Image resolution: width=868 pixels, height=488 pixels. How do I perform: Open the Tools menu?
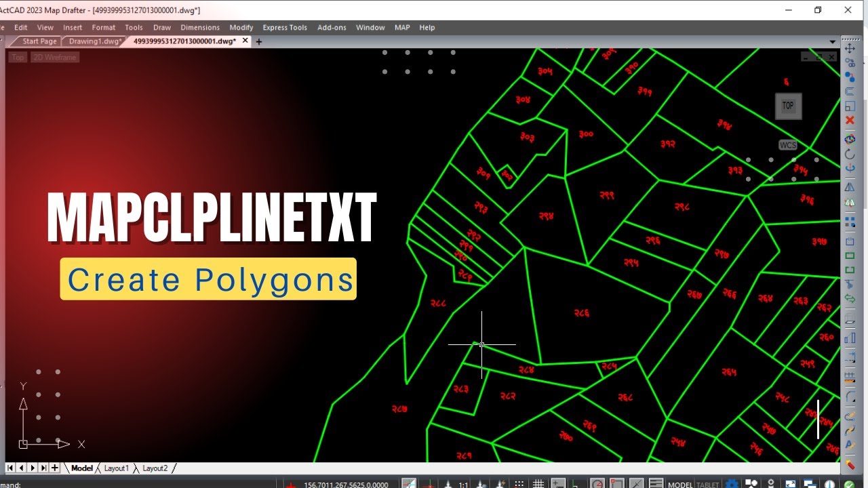[134, 27]
